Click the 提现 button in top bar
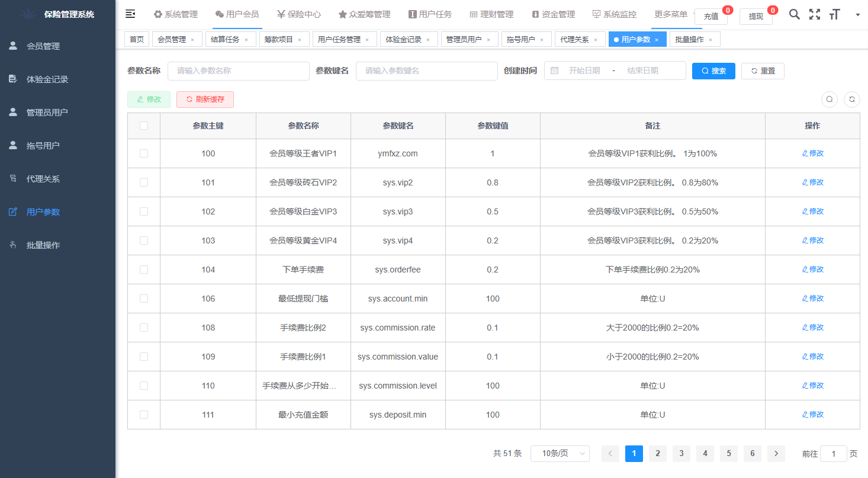The width and height of the screenshot is (868, 478). [x=756, y=17]
